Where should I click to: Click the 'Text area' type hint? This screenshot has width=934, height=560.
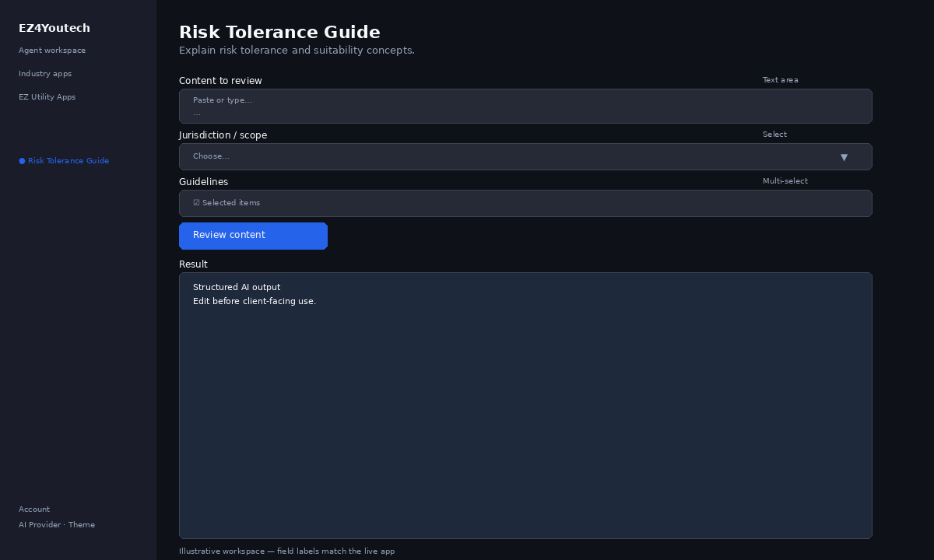[780, 80]
